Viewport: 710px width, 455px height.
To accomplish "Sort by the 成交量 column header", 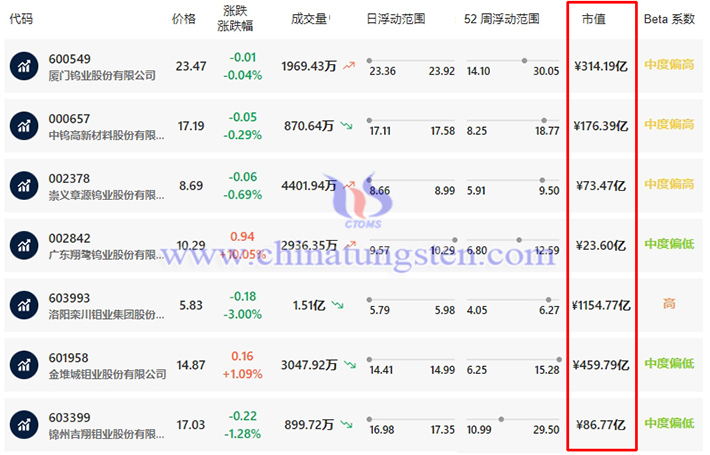I will tap(309, 19).
